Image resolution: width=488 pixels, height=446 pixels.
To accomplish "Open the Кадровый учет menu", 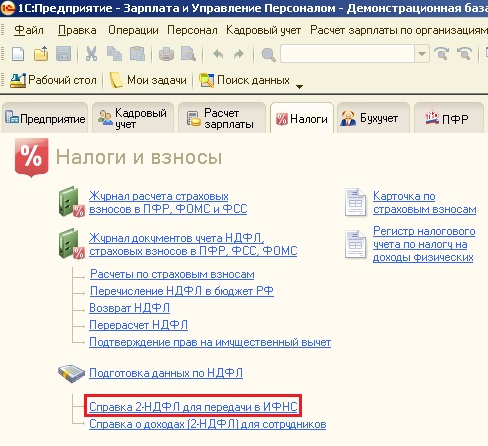I will pyautogui.click(x=263, y=30).
